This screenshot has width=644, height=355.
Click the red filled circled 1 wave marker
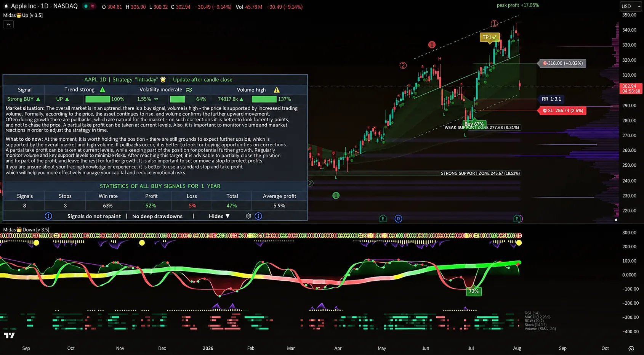pos(432,45)
